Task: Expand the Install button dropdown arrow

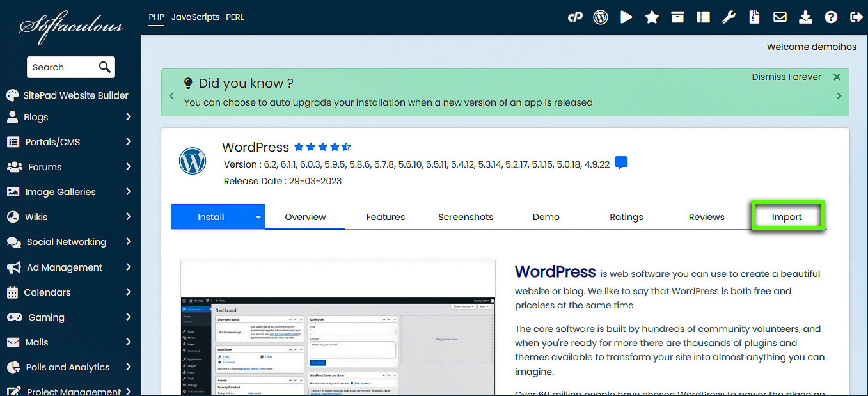Action: pyautogui.click(x=258, y=217)
